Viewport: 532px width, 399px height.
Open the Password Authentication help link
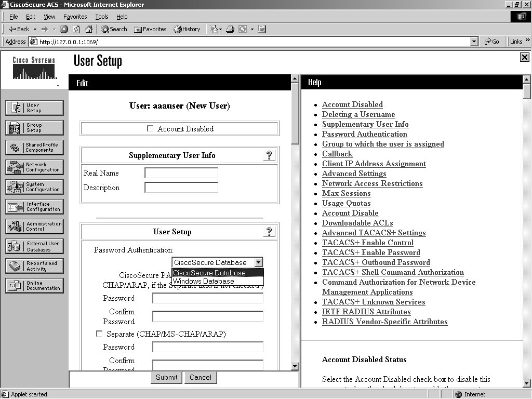pyautogui.click(x=365, y=134)
